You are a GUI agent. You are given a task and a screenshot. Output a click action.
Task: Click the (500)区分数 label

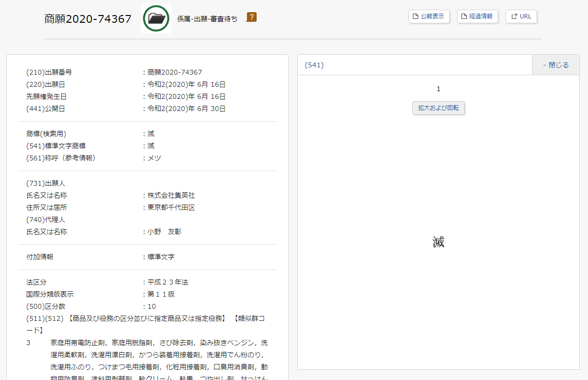[46, 306]
